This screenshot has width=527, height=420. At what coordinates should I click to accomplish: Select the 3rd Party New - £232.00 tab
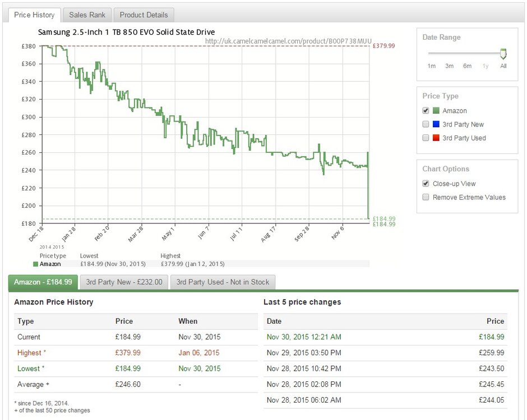(124, 282)
